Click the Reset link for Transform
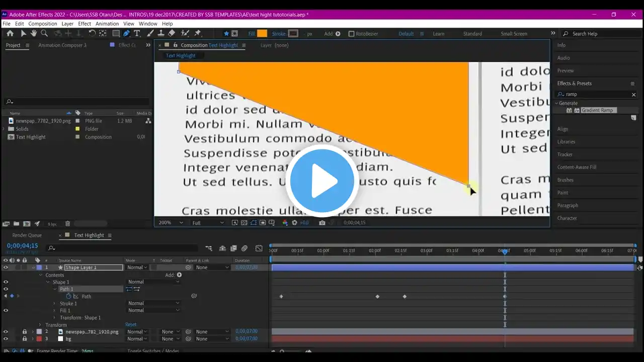The image size is (644, 362). click(x=131, y=325)
